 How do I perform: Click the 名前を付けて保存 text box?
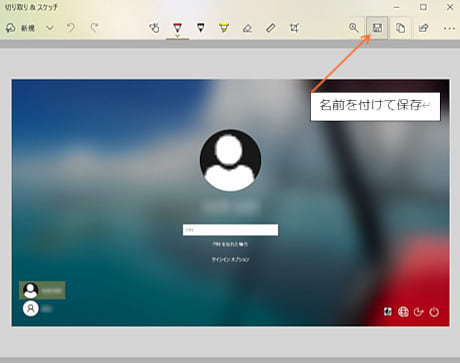375,106
